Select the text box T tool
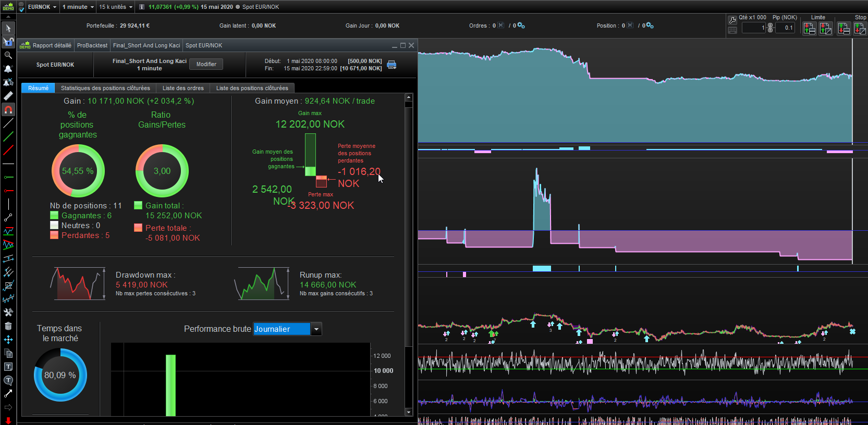This screenshot has width=868, height=425. point(8,367)
